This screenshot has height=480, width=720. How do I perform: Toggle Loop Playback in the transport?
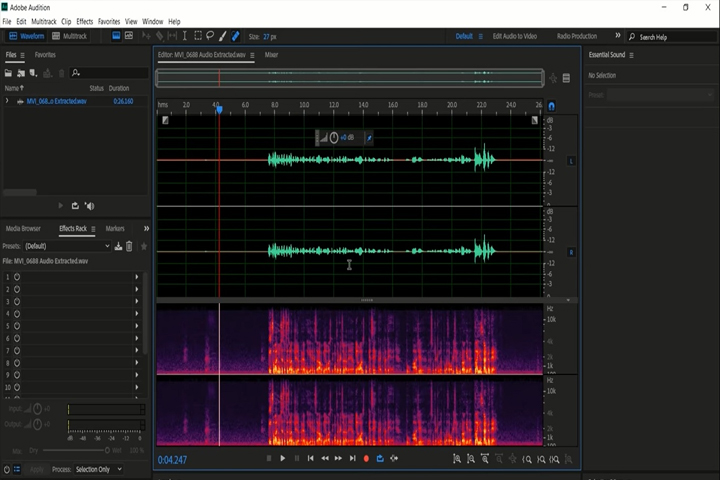pyautogui.click(x=380, y=458)
